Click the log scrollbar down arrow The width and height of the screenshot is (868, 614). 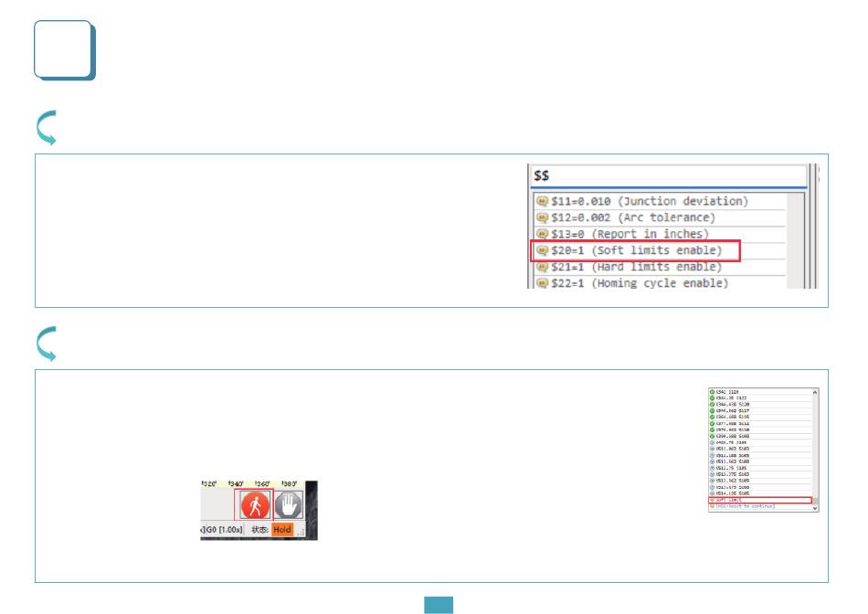[815, 508]
